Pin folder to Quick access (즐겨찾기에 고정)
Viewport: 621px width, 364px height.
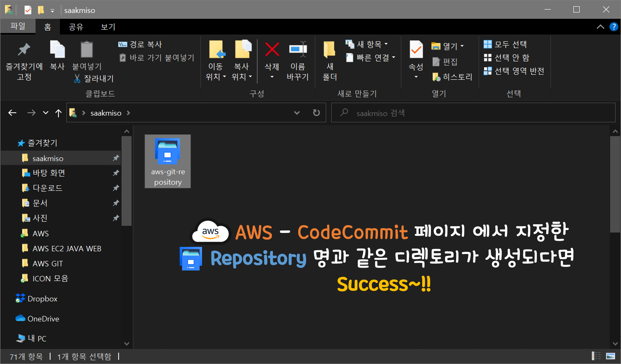(24, 61)
